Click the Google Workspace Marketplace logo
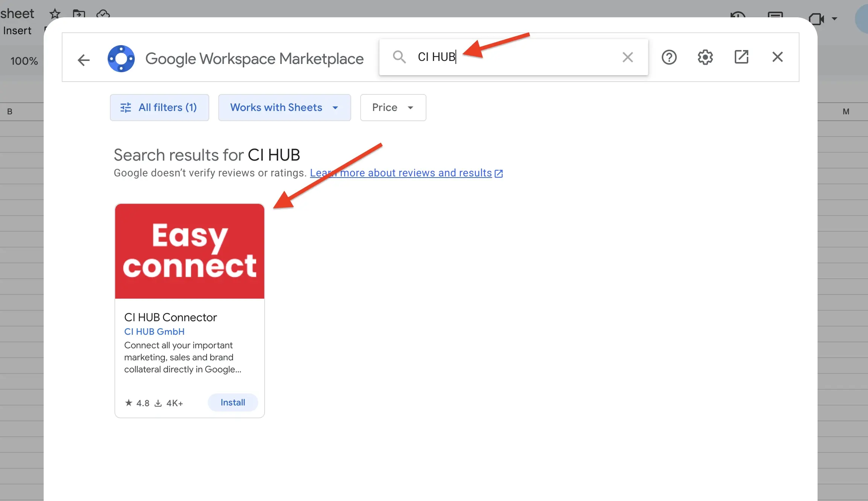 click(121, 59)
